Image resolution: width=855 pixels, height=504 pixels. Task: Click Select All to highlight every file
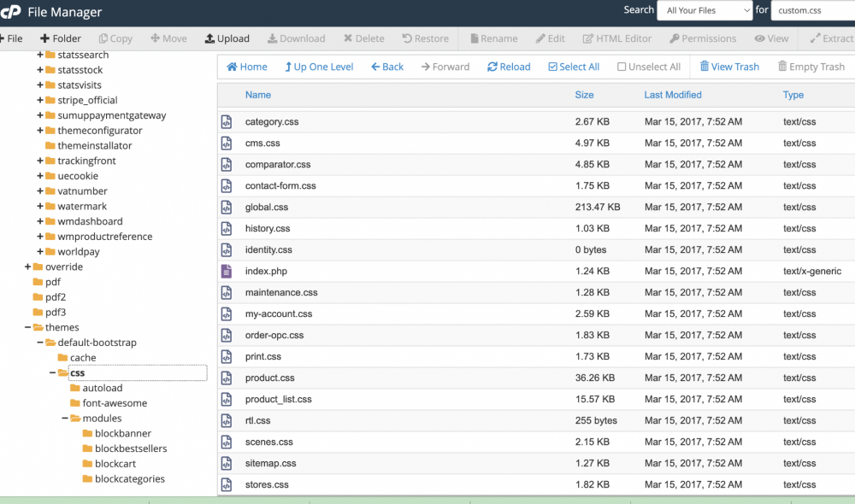click(573, 66)
